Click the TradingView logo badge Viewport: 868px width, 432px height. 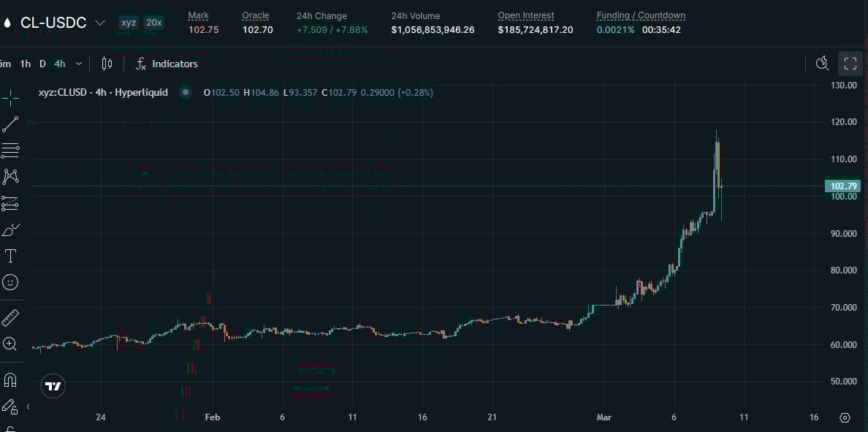[x=53, y=386]
